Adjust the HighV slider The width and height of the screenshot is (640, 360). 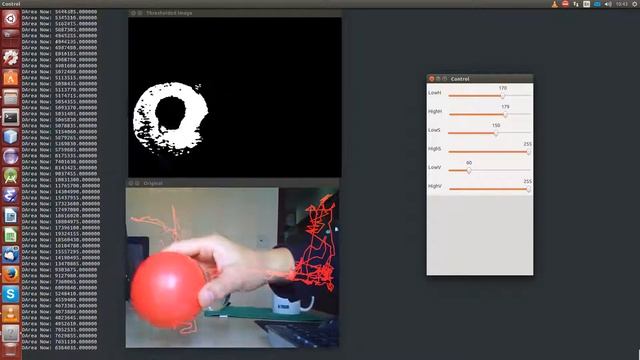(489, 189)
